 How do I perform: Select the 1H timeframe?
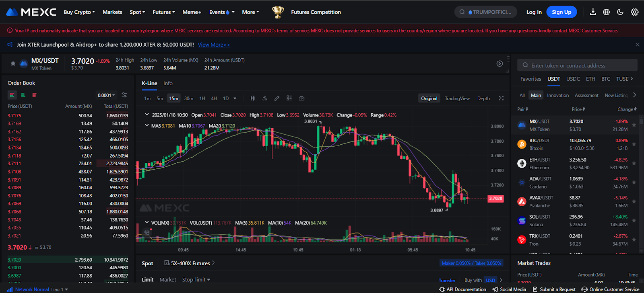click(x=202, y=98)
